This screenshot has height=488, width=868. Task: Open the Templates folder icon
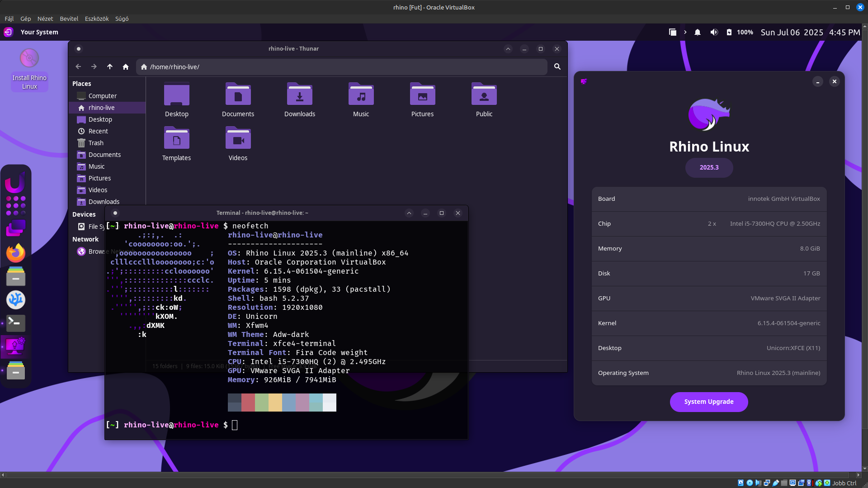coord(176,144)
